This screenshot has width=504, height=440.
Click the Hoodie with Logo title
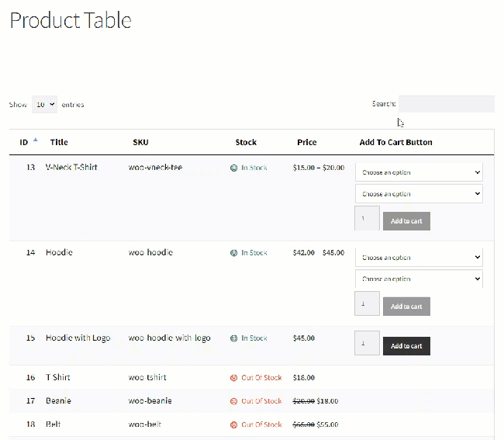78,338
